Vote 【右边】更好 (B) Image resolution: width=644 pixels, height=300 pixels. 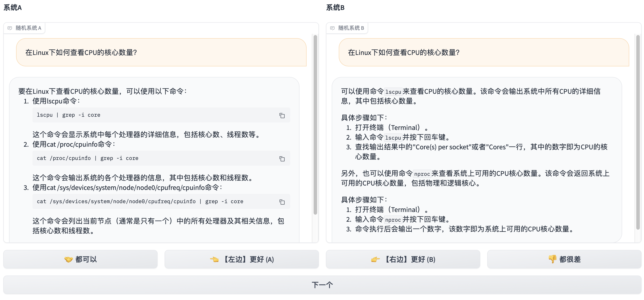(403, 259)
